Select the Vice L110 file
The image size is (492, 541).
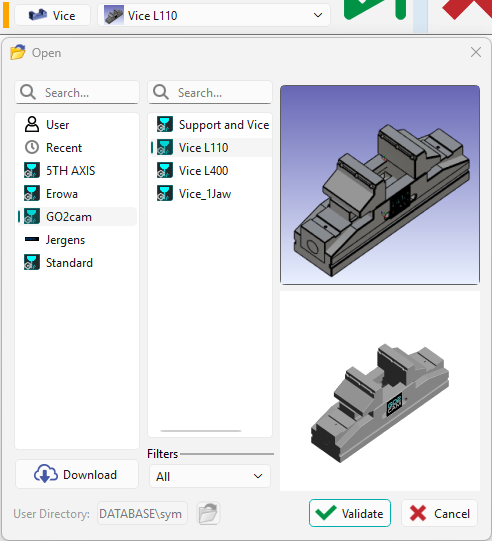pos(211,148)
